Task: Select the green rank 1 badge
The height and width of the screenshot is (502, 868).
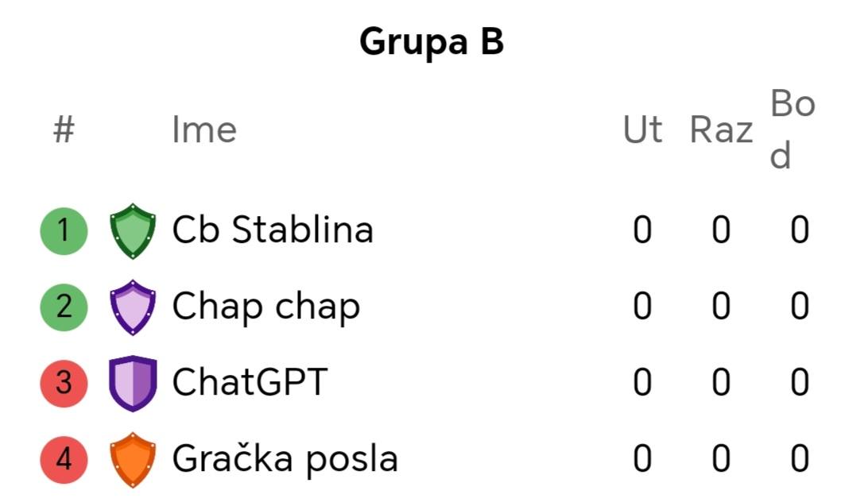Action: pyautogui.click(x=64, y=231)
